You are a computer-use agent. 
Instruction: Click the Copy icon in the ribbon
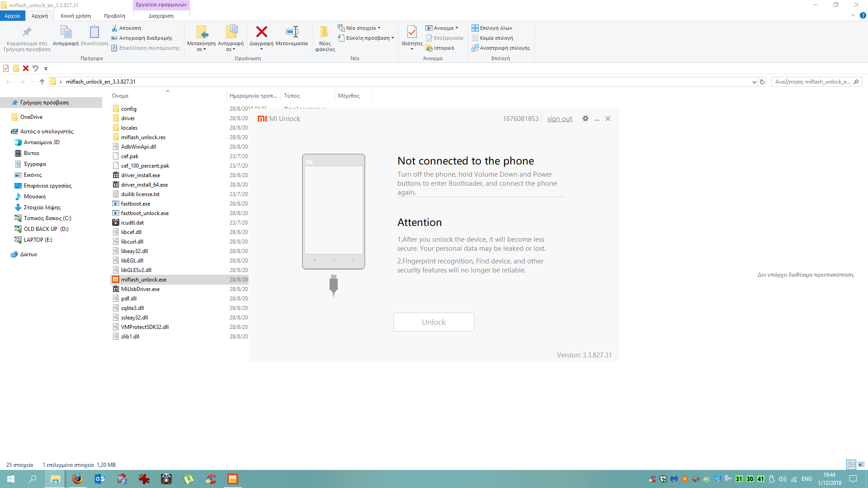point(66,32)
